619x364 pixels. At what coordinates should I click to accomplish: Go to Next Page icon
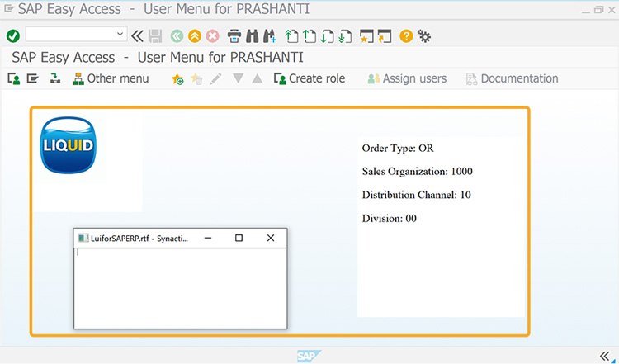click(x=327, y=36)
